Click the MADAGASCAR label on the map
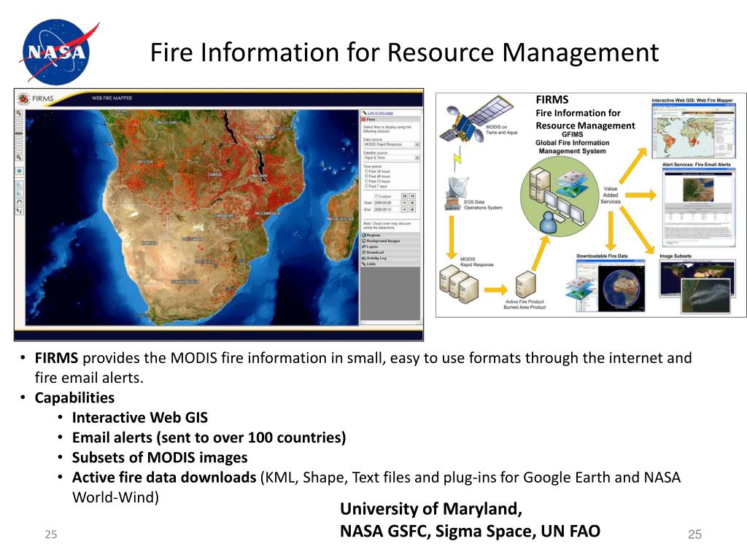The height and width of the screenshot is (560, 747). tap(340, 219)
